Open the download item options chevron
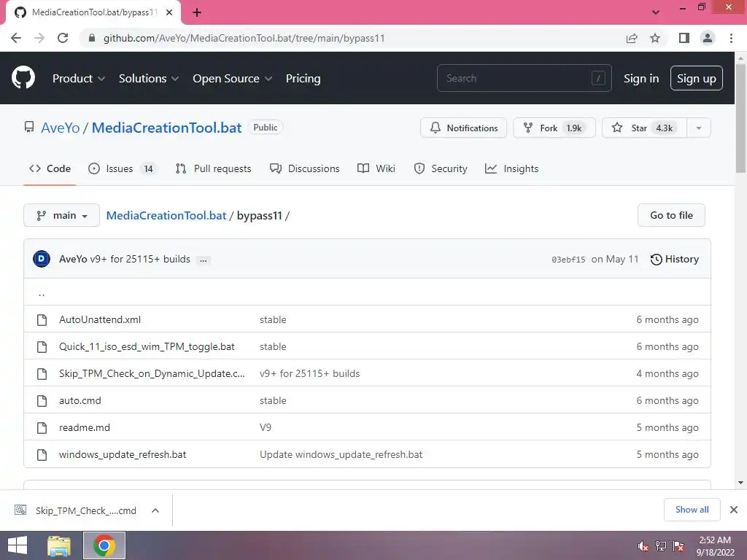747x560 pixels. pyautogui.click(x=155, y=510)
